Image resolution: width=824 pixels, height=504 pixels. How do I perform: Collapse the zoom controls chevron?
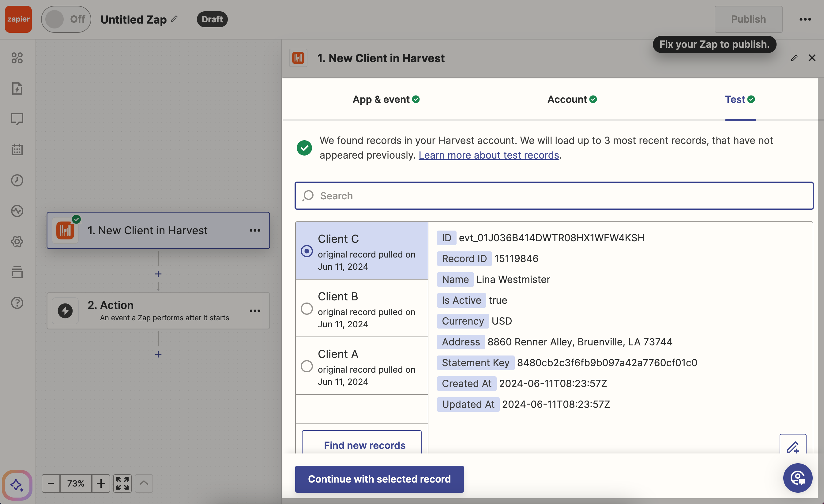click(144, 483)
